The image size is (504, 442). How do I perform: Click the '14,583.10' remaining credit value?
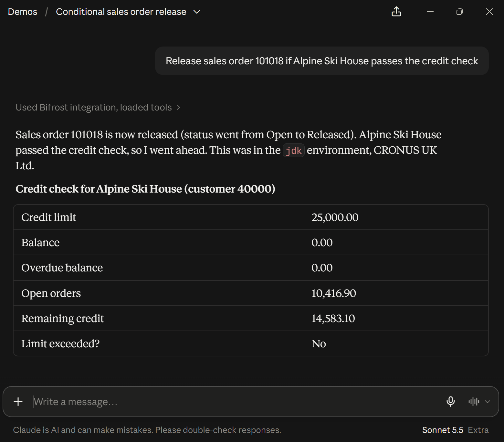[333, 319]
